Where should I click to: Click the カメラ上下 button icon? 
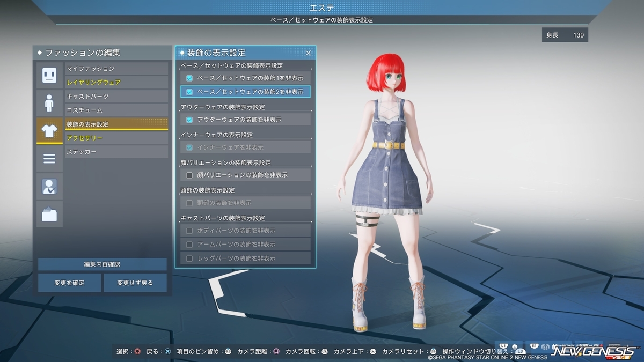tap(373, 352)
